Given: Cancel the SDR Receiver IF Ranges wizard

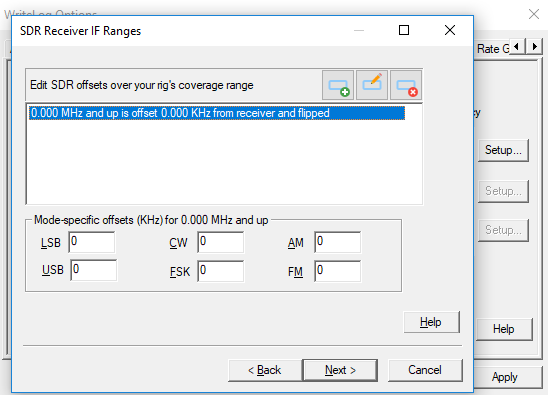Looking at the screenshot, I should pos(425,370).
